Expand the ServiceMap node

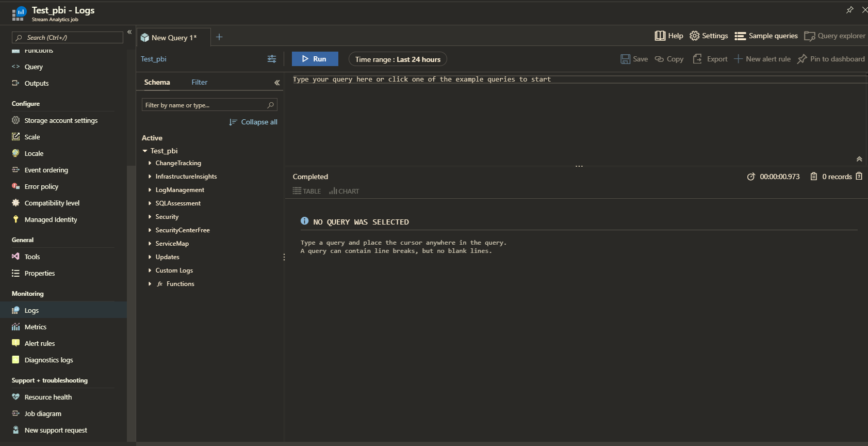(x=150, y=244)
